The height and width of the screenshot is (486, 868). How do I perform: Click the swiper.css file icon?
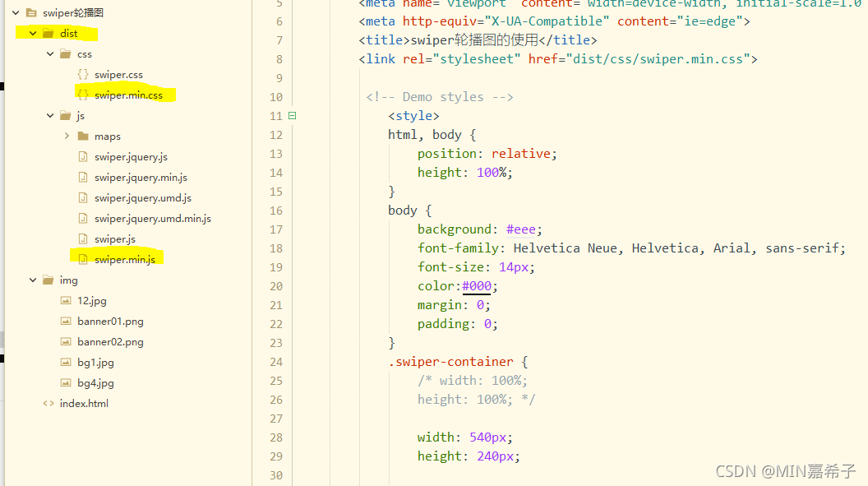pos(83,74)
